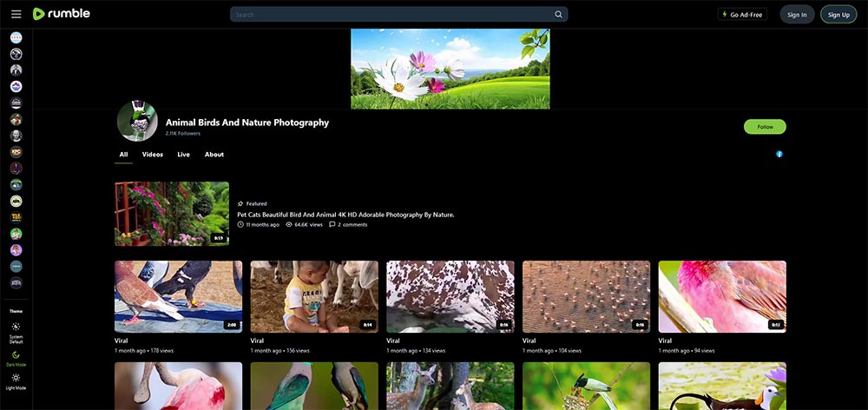Select the Dark Mode theme option
868x410 pixels.
[x=16, y=359]
